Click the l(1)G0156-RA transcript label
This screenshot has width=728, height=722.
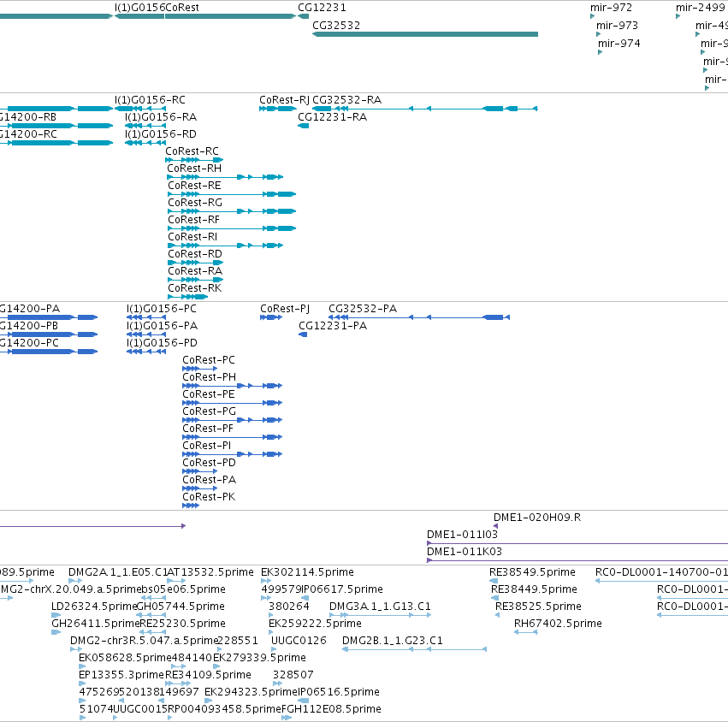click(x=161, y=117)
